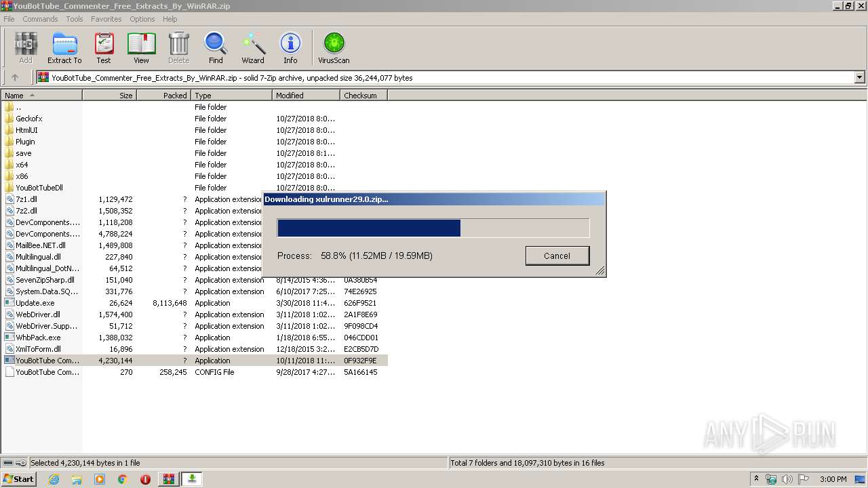Show archive Info
Screen dimensions: 868x488
click(x=290, y=48)
